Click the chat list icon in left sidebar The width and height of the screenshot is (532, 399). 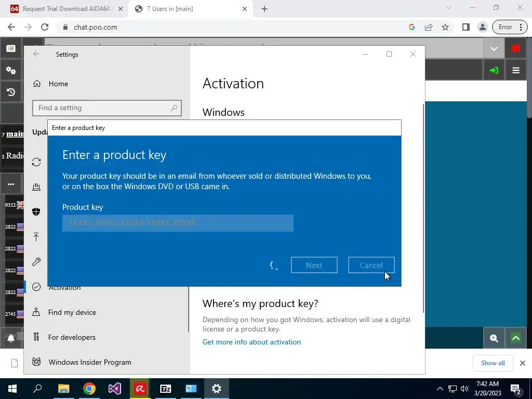pyautogui.click(x=11, y=49)
